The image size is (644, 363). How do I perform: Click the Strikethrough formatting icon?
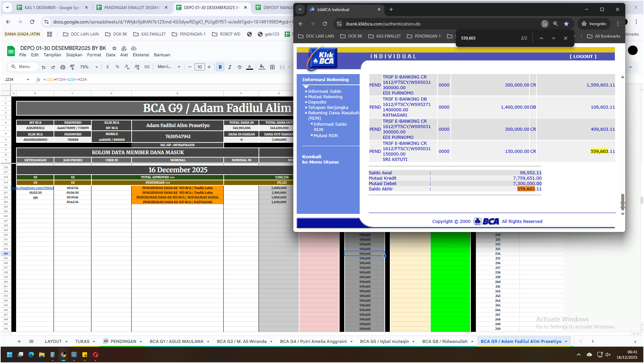point(239,67)
